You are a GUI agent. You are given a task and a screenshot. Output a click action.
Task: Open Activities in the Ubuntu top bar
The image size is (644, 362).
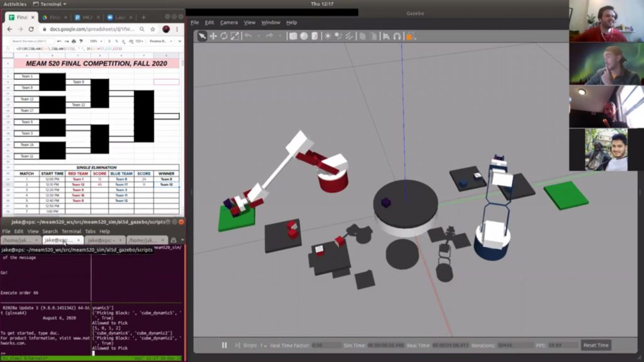pos(15,3)
